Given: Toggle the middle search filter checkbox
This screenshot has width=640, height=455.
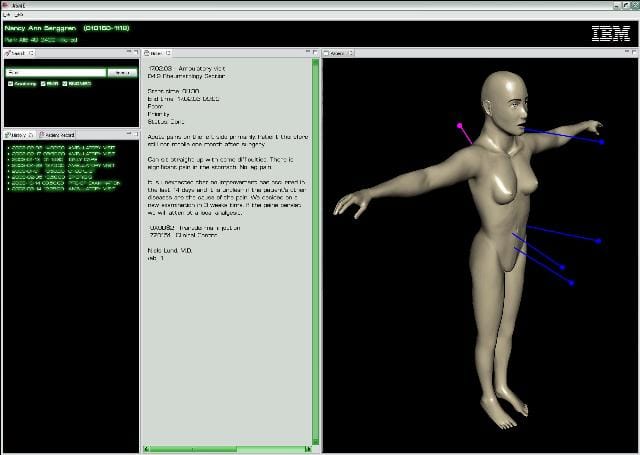Looking at the screenshot, I should tap(43, 84).
